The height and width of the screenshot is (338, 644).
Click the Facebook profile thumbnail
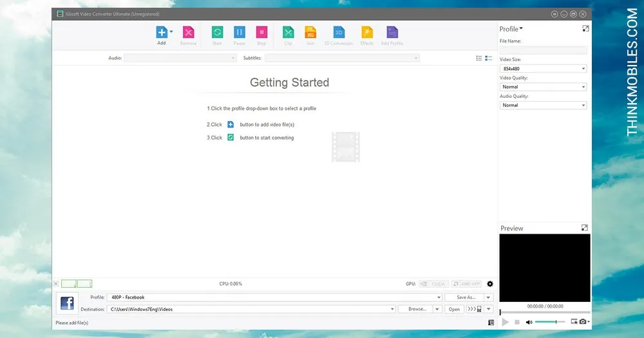point(67,303)
